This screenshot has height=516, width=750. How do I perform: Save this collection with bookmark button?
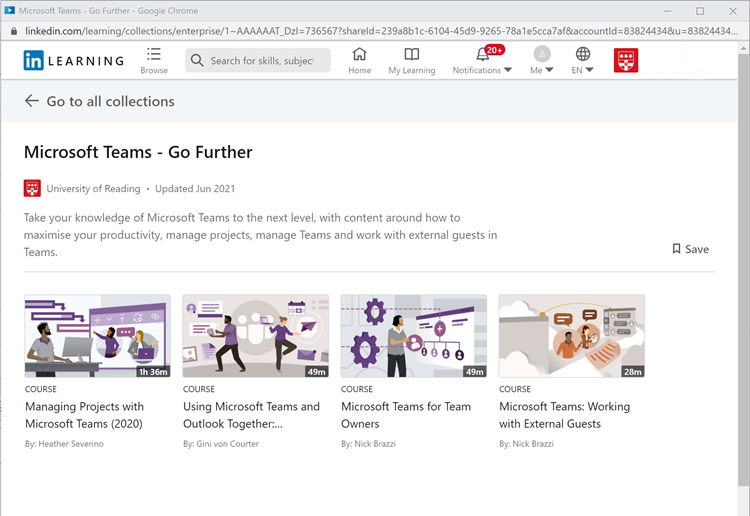(x=690, y=249)
